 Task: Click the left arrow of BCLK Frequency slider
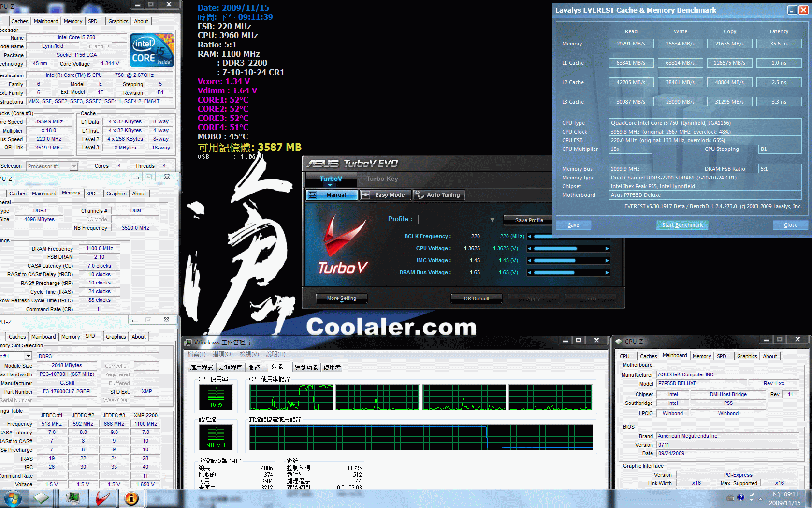coord(530,237)
